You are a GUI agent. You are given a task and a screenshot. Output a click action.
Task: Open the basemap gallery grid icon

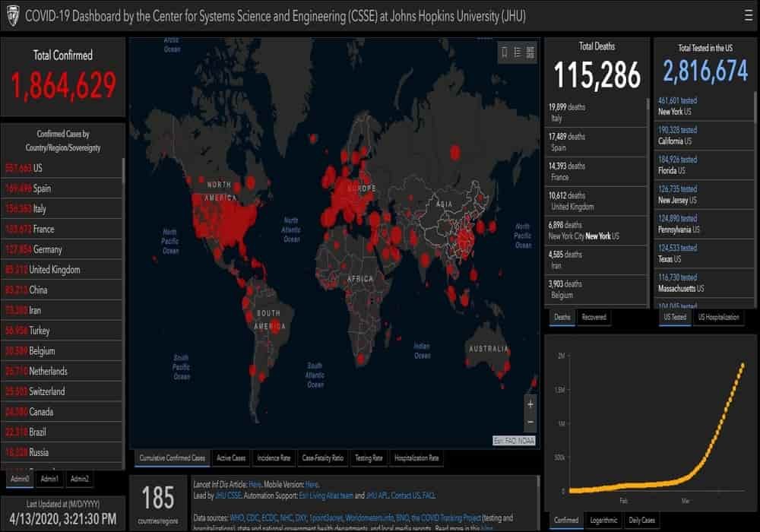(530, 52)
